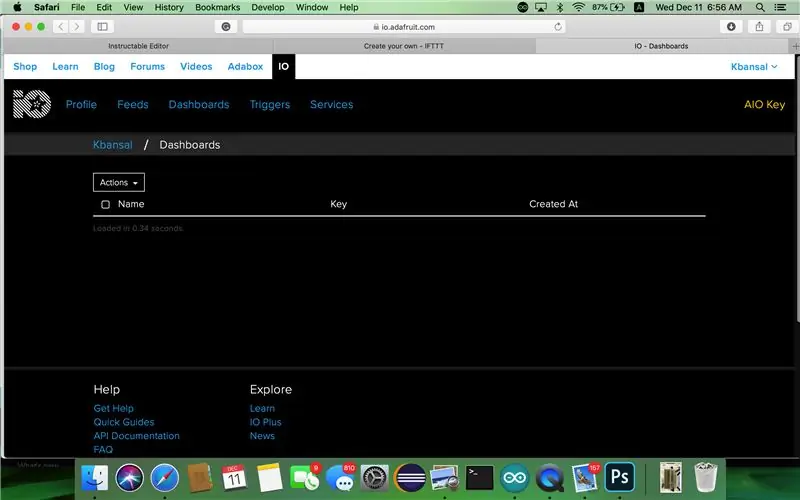Open the Terminal icon in the Dock
This screenshot has height=500, width=800.
pyautogui.click(x=480, y=479)
